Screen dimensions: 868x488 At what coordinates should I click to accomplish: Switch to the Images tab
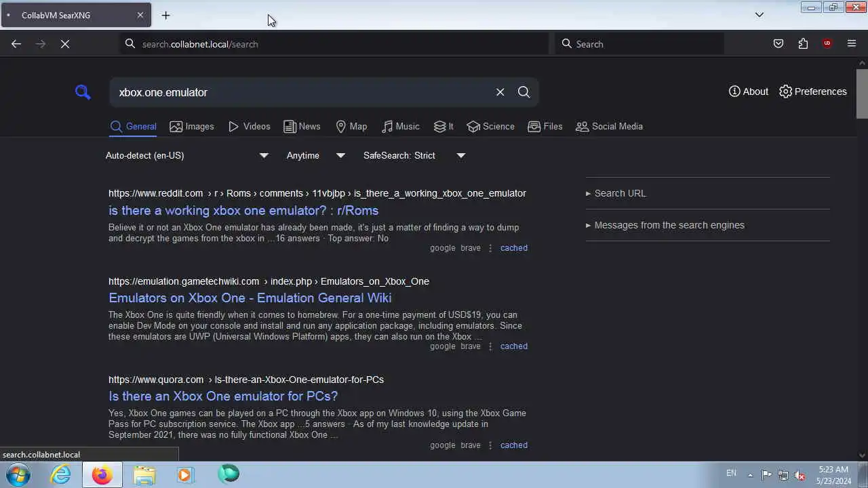192,127
